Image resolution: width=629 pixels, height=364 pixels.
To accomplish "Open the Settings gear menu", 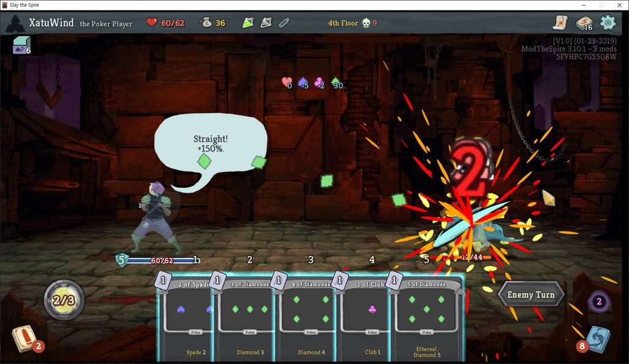I will (x=608, y=22).
